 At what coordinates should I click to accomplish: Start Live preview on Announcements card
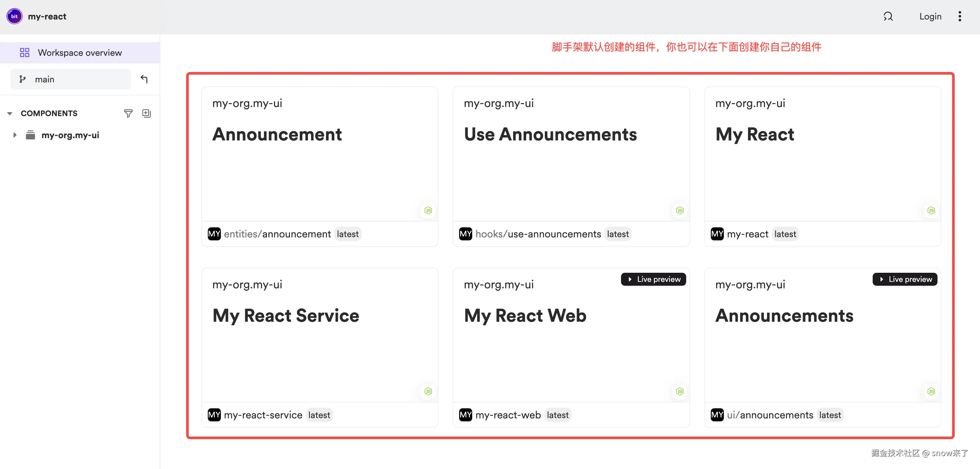pos(905,279)
